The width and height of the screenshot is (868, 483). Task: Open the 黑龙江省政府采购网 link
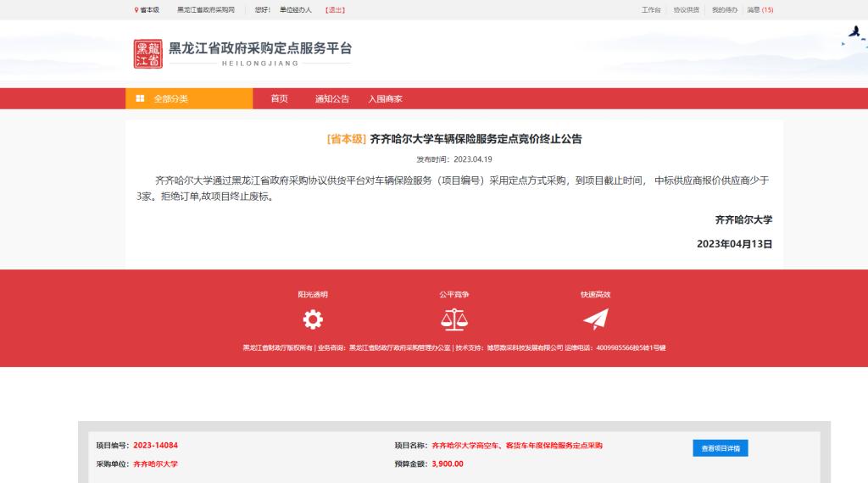coord(205,10)
